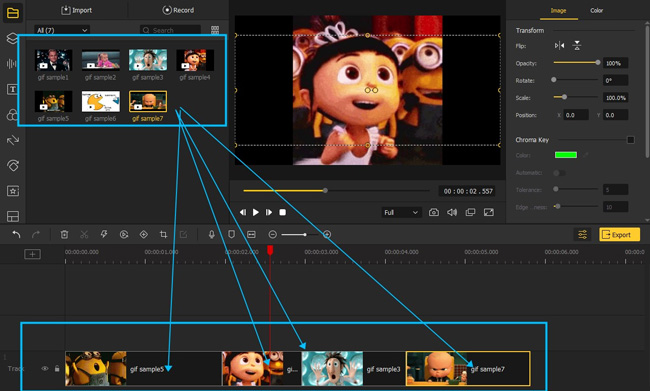Screen dimensions: 650x391
Task: Switch to the Color tab
Action: click(597, 10)
